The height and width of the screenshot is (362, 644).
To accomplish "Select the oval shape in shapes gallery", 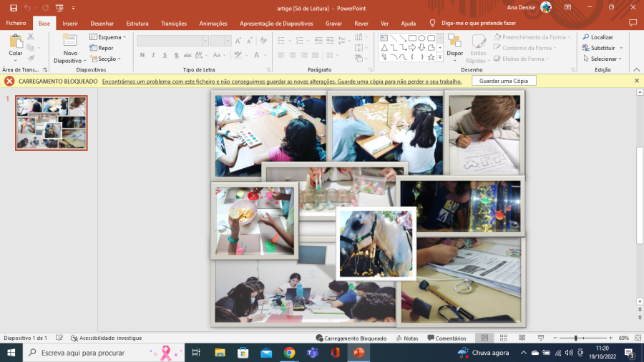I will (421, 38).
